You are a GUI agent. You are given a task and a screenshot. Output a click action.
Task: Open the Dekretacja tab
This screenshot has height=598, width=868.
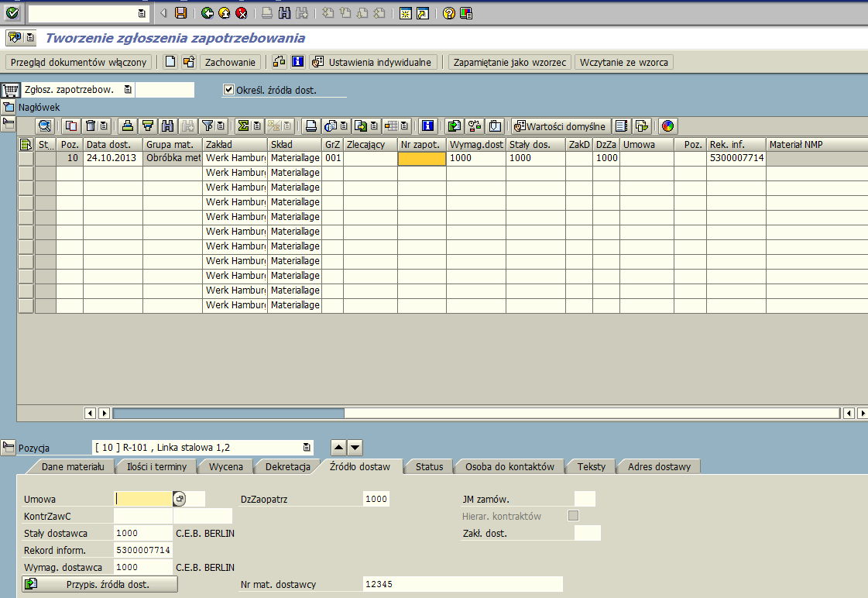(x=288, y=467)
